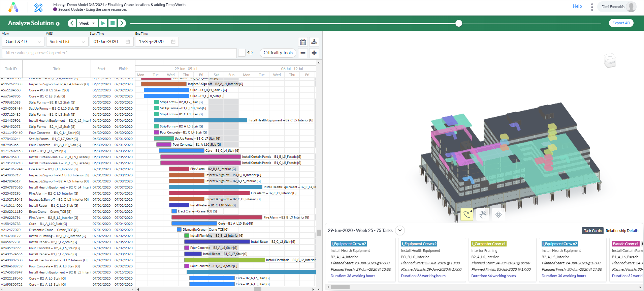Open 3D viewer settings gear
The image size is (644, 291).
pyautogui.click(x=498, y=214)
